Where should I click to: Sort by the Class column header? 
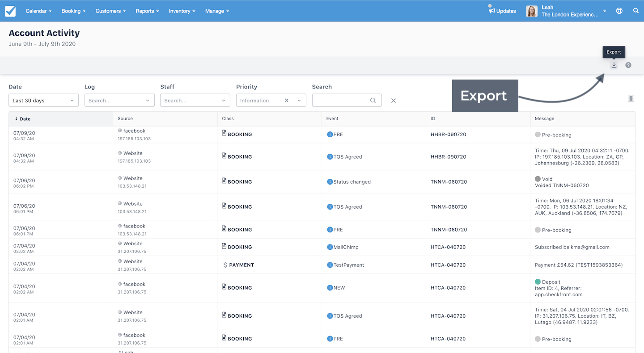point(270,119)
